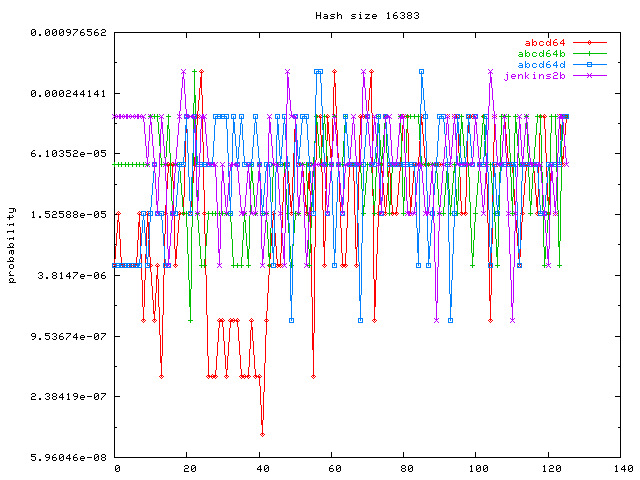Click y-axis value 5.96046e-08
The image size is (640, 480).
point(68,458)
